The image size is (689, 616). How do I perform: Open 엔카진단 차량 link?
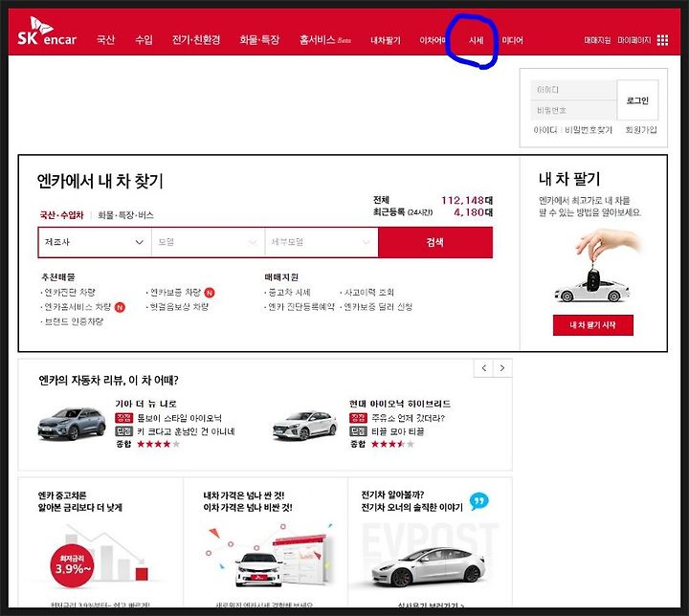(70, 292)
